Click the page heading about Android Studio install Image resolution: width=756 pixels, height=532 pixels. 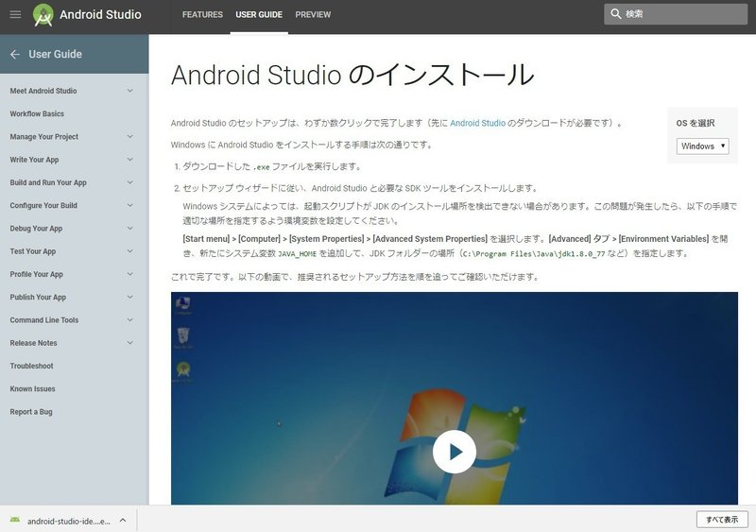pos(352,75)
